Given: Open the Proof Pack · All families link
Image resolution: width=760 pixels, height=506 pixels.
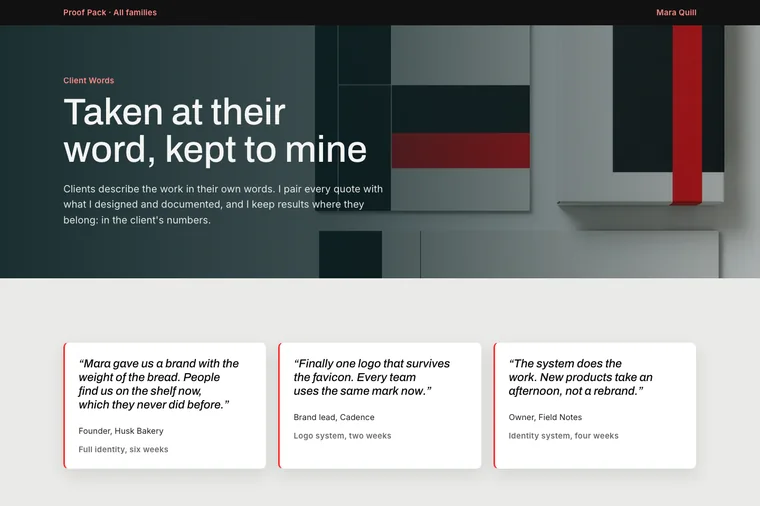Looking at the screenshot, I should click(110, 13).
